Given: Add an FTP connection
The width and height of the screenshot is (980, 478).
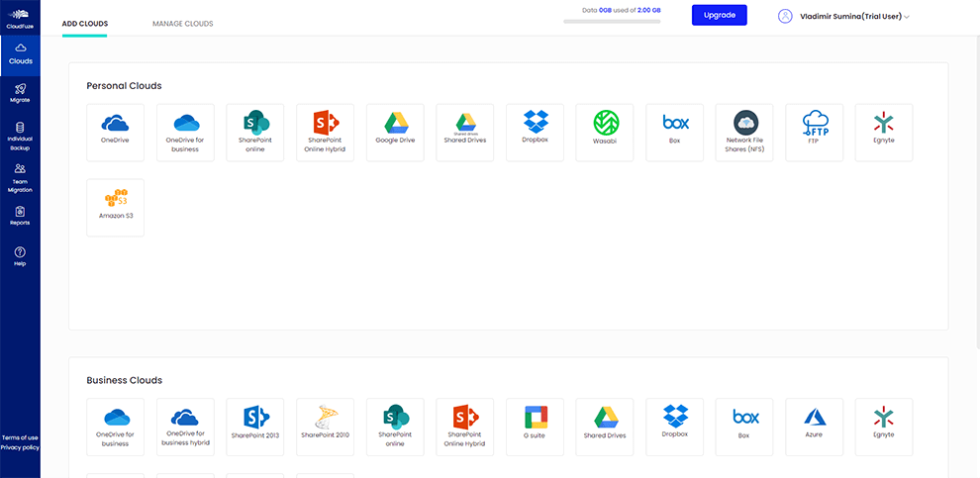Looking at the screenshot, I should click(815, 133).
